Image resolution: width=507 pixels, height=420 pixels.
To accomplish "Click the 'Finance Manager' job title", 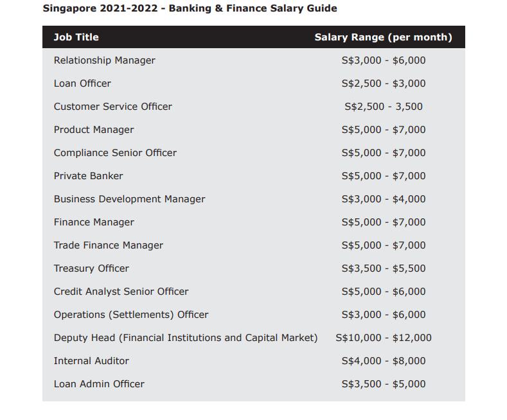I will (94, 222).
